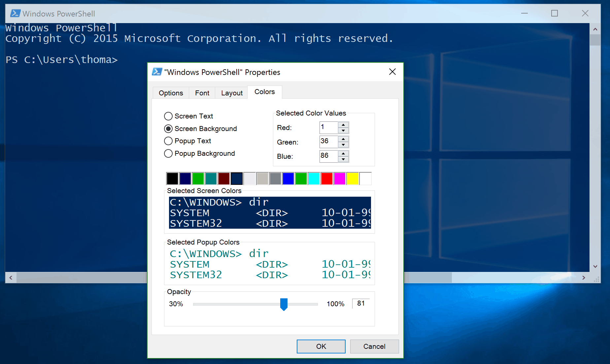Click the opacity value input showing 81
The width and height of the screenshot is (610, 364).
coord(360,303)
